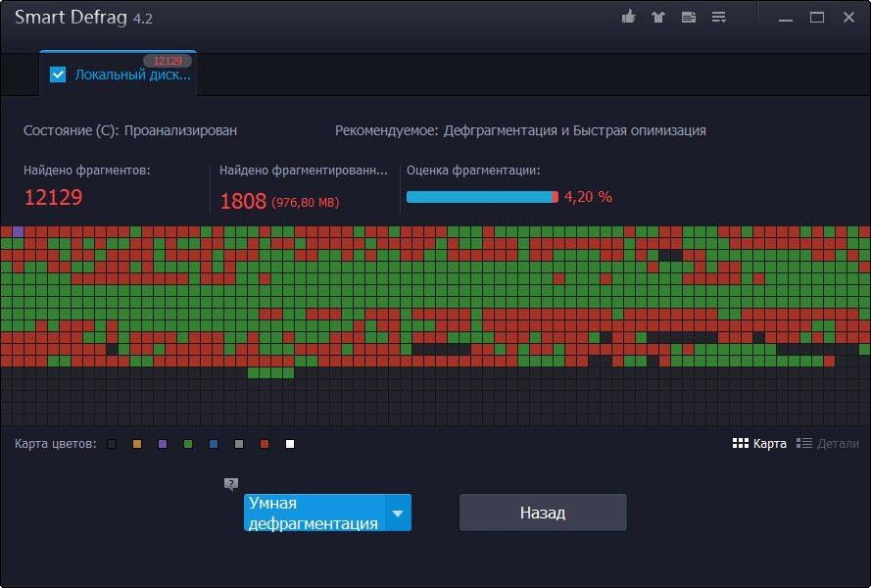Click the Рекомендуемое: Дефрагментация recommendation text
Screen dimensions: 871x588
[520, 130]
